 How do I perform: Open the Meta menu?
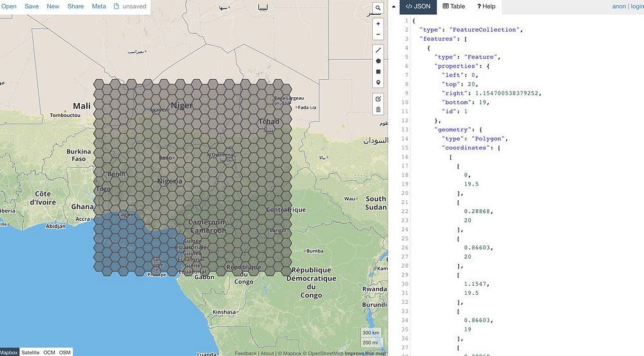pyautogui.click(x=99, y=6)
